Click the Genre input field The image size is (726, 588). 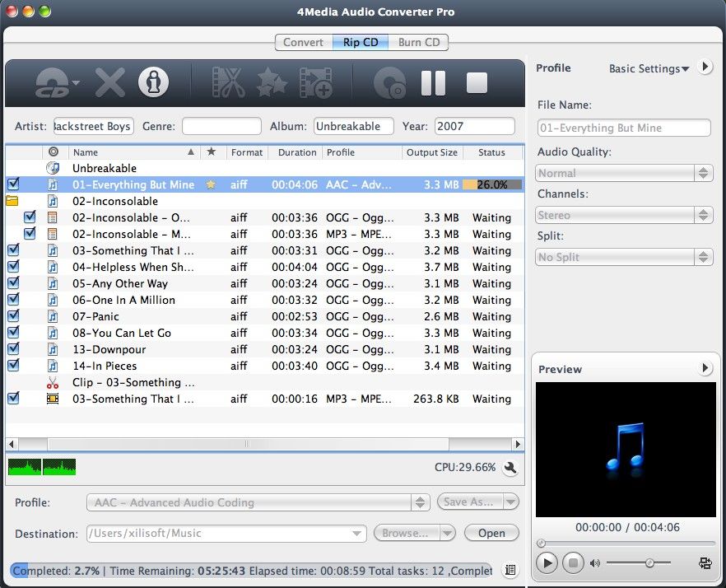click(x=221, y=126)
